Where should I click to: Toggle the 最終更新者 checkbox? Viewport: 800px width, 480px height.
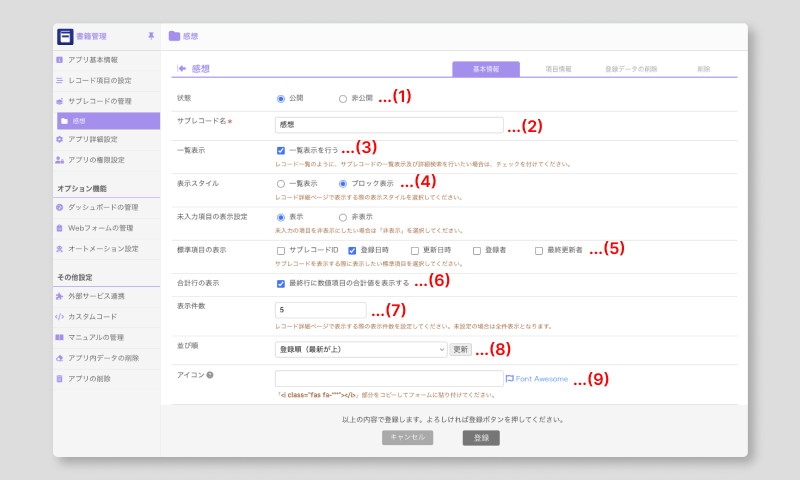[539, 250]
